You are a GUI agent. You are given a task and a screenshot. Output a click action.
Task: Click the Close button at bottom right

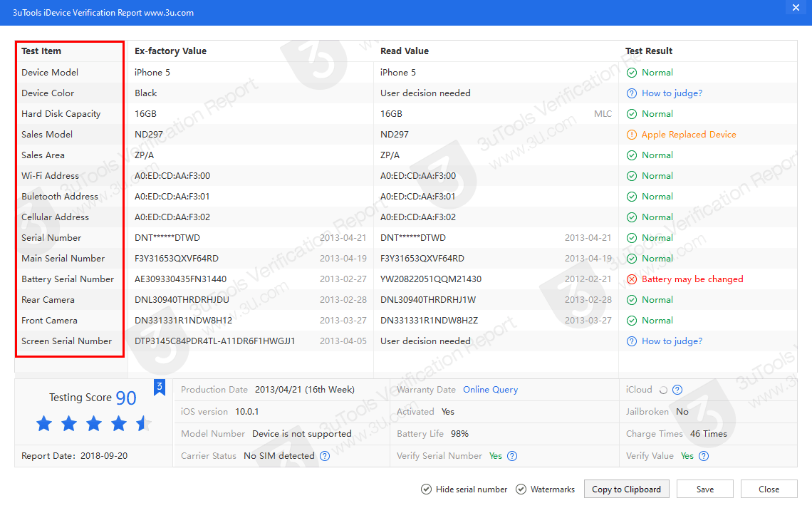coord(769,489)
